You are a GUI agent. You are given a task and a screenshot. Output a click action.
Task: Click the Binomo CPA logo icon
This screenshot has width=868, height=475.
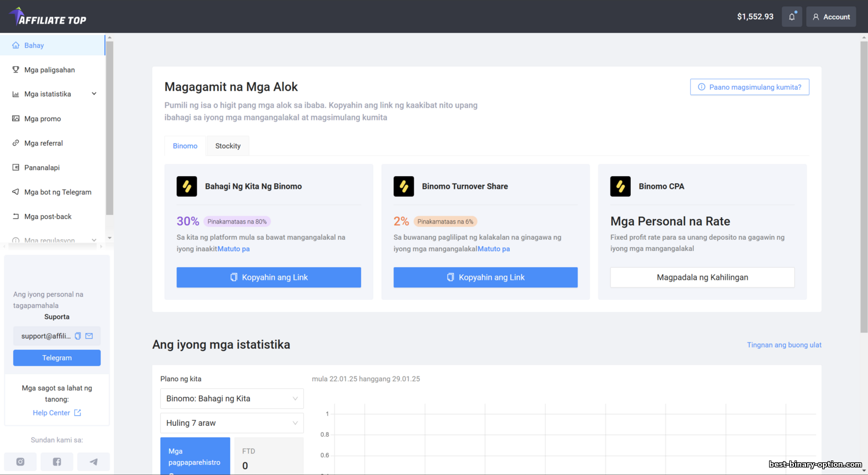pos(620,187)
